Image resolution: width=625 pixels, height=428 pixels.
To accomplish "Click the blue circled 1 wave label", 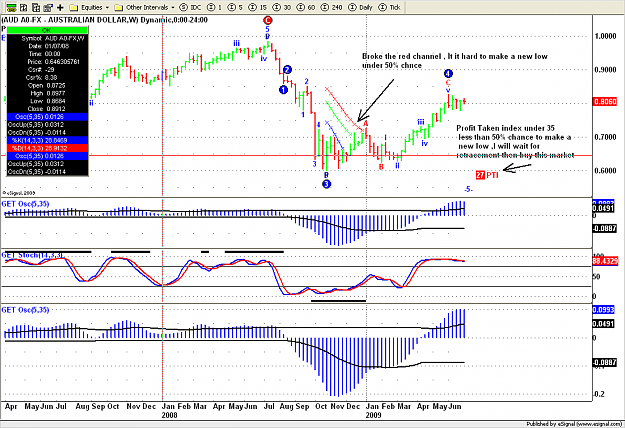I will click(x=283, y=90).
